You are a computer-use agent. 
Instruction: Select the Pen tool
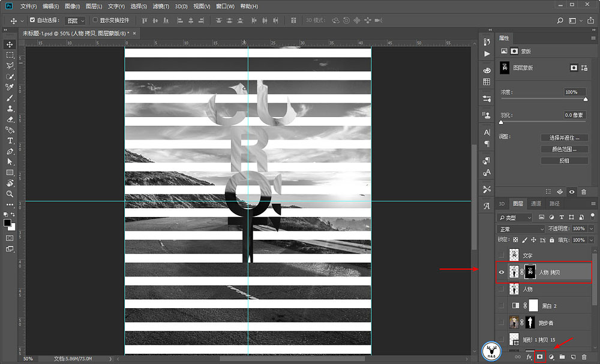click(10, 151)
